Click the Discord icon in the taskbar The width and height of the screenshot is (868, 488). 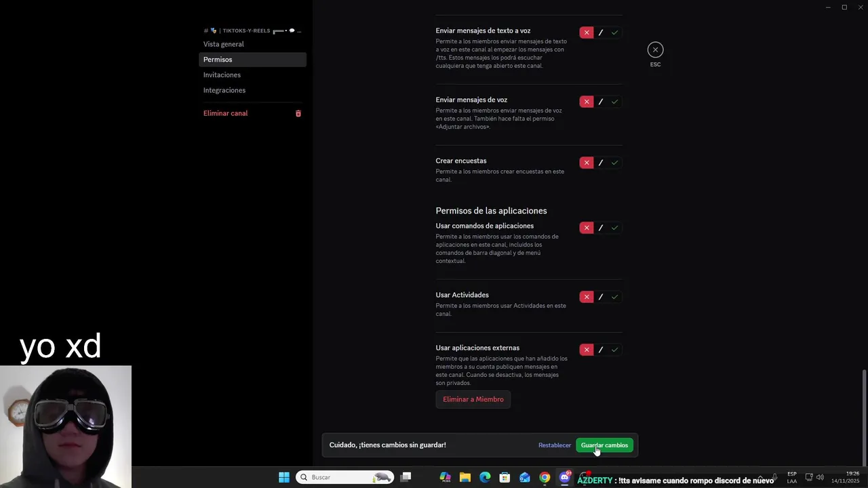pos(564,477)
